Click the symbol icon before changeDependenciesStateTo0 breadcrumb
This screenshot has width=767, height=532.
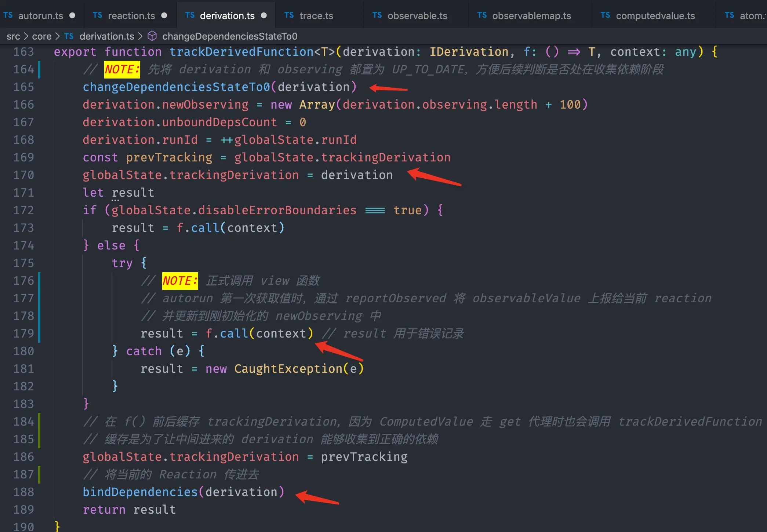152,36
